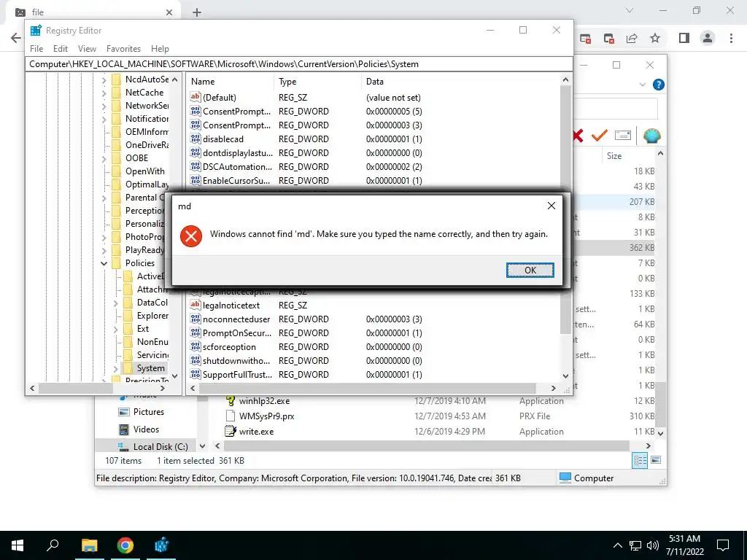Expand the NetworkServiceTriggers registry key
This screenshot has width=747, height=560.
tap(104, 106)
